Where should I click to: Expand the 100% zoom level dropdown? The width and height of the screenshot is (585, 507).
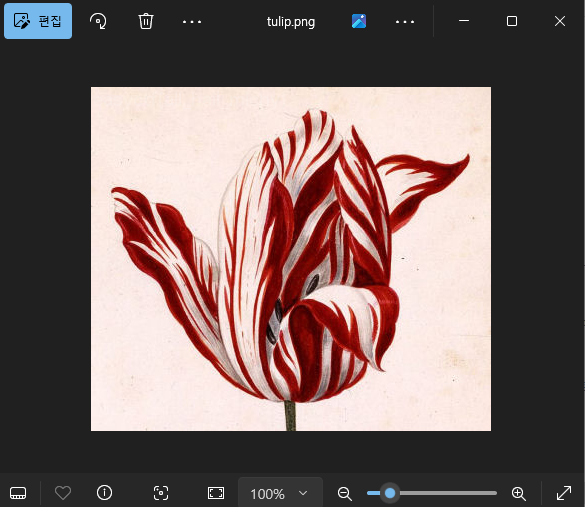[280, 494]
